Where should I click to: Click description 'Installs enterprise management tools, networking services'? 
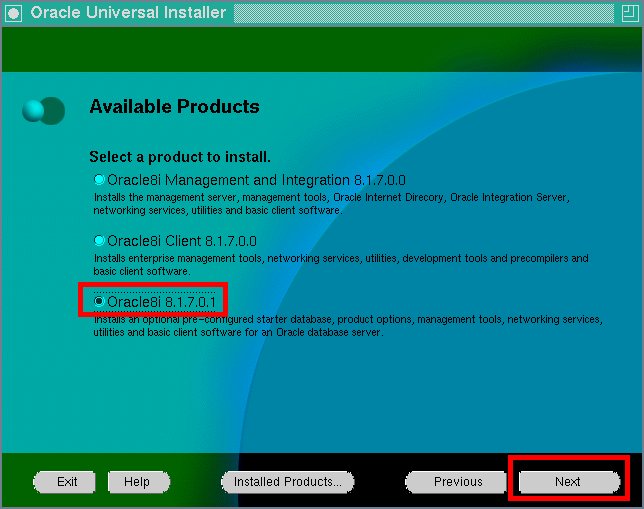tap(341, 265)
